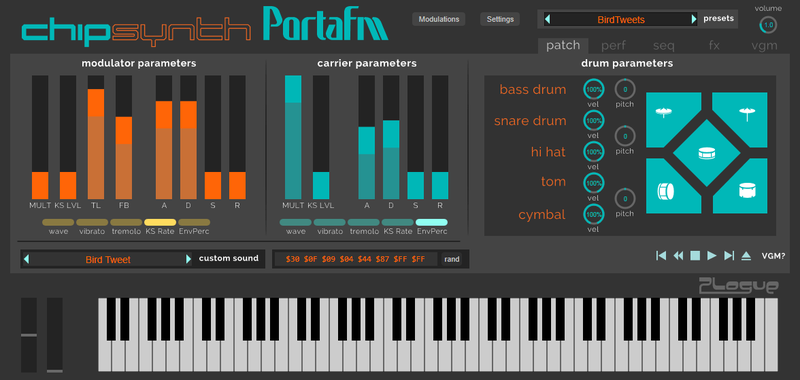This screenshot has width=800, height=380.
Task: Rewind the VGM player
Action: coord(678,256)
